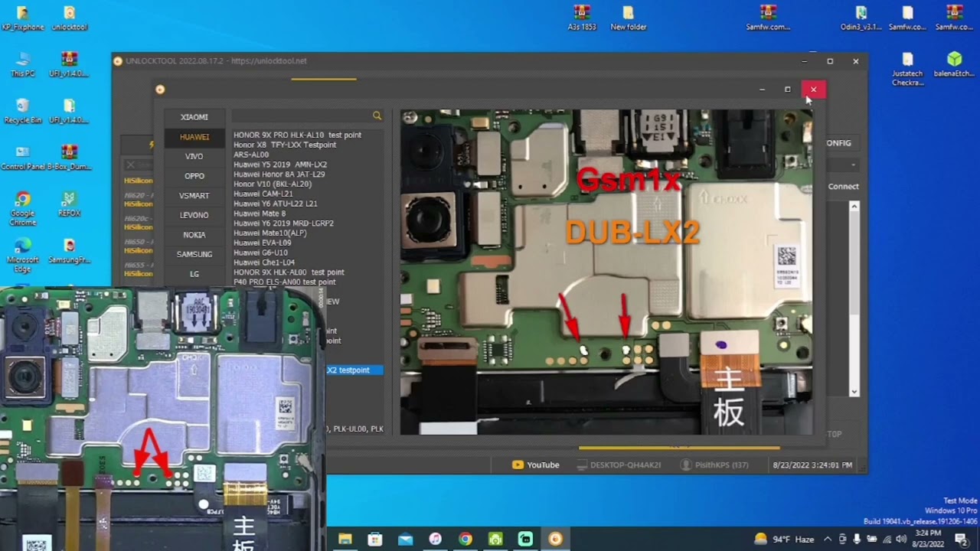Select Huawei Mate10(ALP) entry
The image size is (980, 551).
click(270, 233)
